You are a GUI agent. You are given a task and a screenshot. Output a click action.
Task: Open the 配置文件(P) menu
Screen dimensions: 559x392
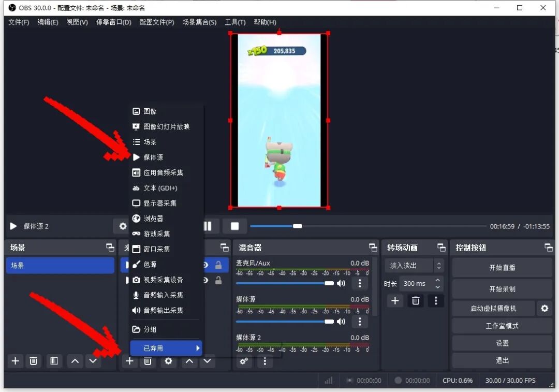pyautogui.click(x=156, y=22)
